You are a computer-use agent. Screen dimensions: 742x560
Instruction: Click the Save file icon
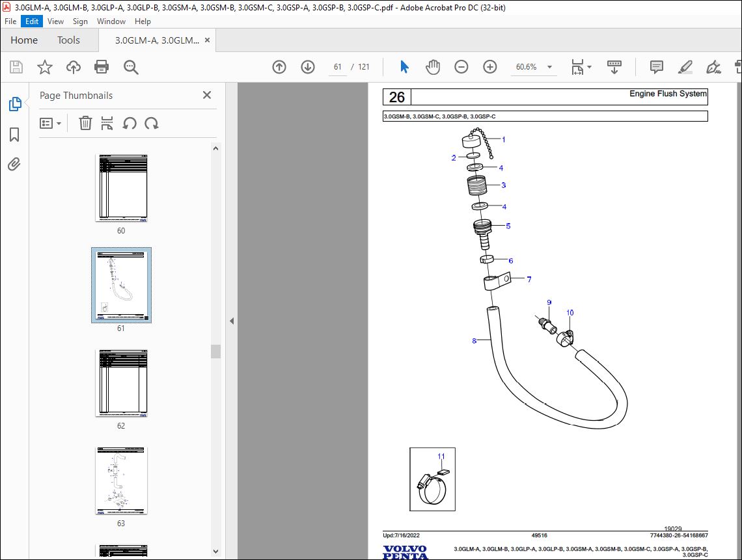16,67
